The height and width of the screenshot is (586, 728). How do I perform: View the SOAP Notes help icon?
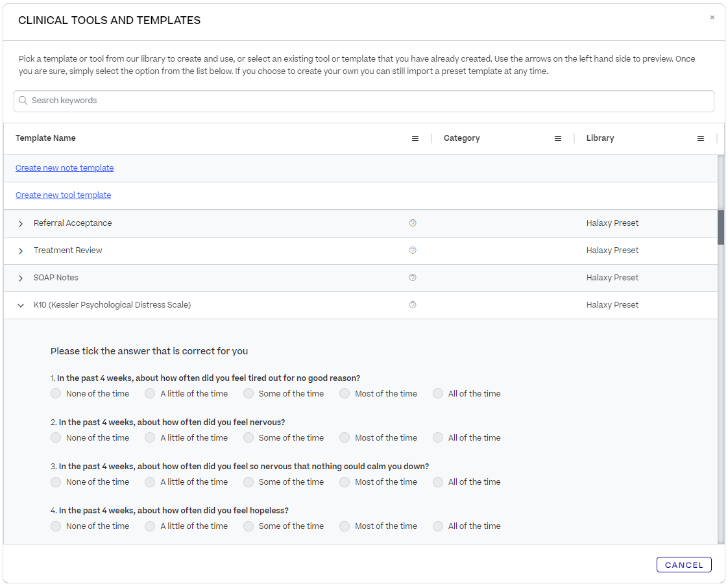(413, 277)
